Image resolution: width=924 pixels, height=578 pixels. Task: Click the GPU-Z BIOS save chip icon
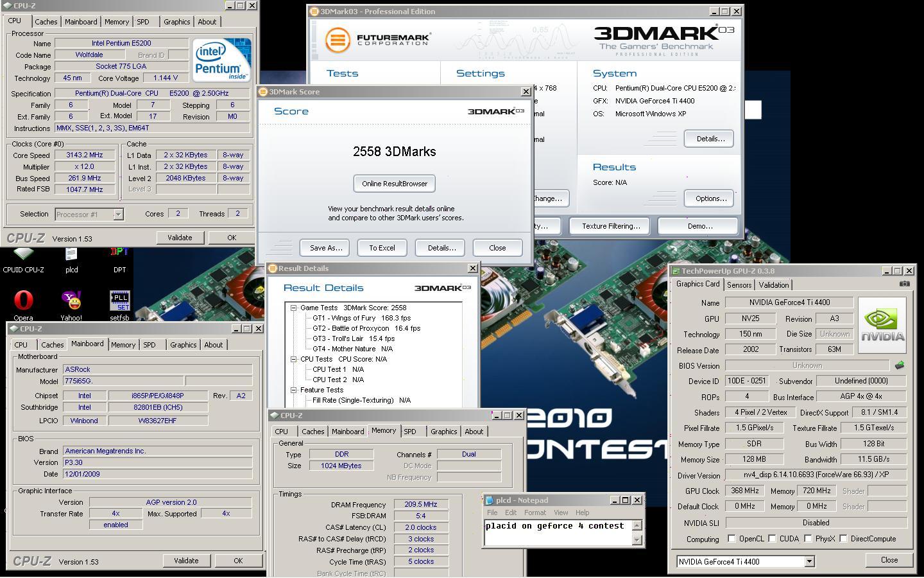click(900, 365)
